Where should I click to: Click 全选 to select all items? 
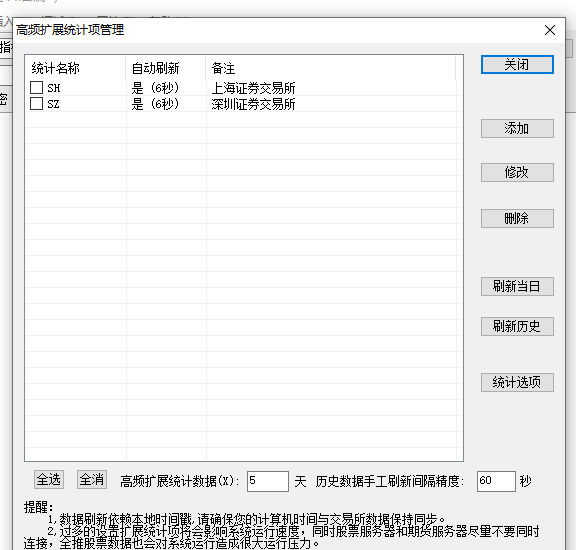point(49,479)
